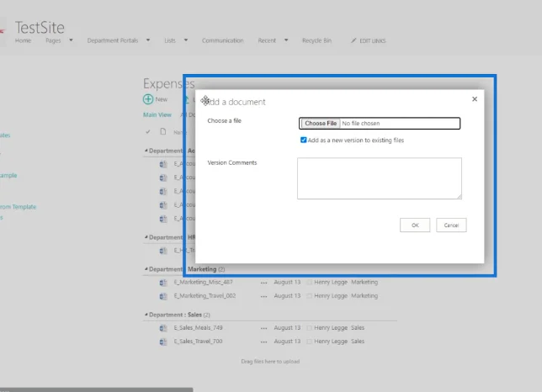Click file icon of the HR group document

click(x=163, y=251)
